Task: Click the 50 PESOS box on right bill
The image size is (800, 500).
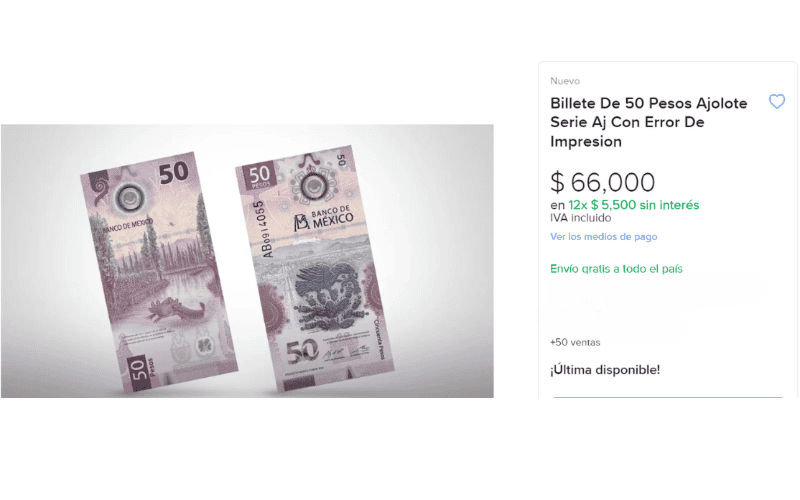Action: click(259, 176)
